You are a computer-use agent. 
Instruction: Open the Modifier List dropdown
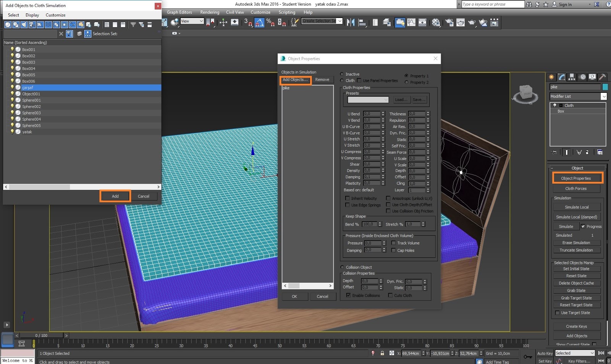604,97
